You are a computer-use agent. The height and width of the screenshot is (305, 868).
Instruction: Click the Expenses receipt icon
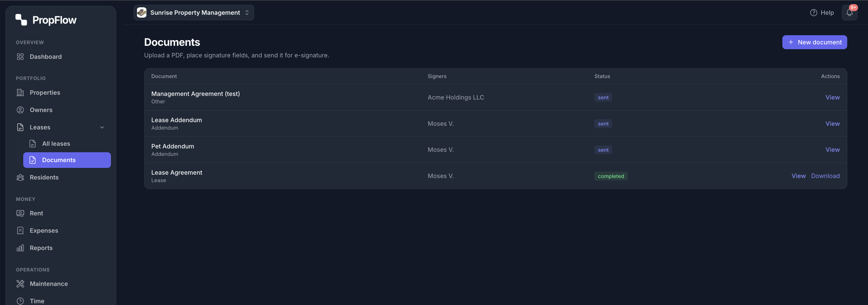pos(20,231)
